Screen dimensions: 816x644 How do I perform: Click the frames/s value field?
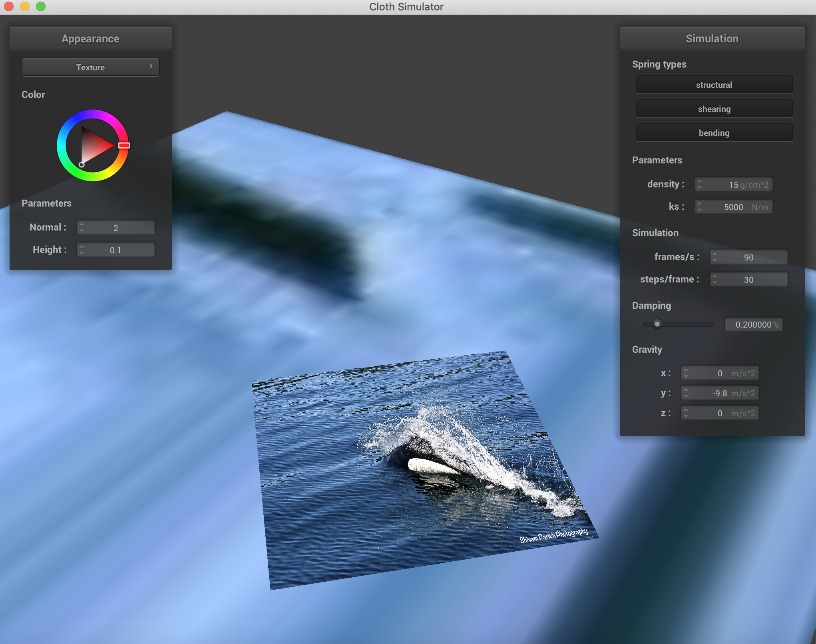point(749,257)
